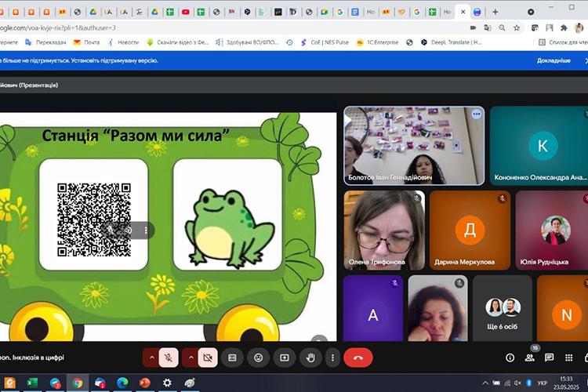This screenshot has width=588, height=392.
Task: Select the purple 'A' participant tile
Action: 372,308
